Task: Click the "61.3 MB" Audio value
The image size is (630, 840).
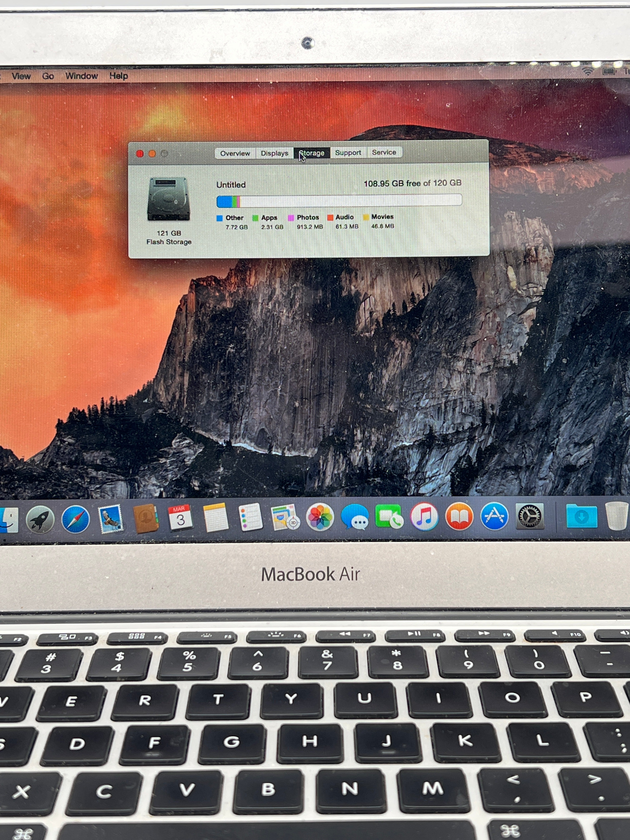Action: click(347, 226)
